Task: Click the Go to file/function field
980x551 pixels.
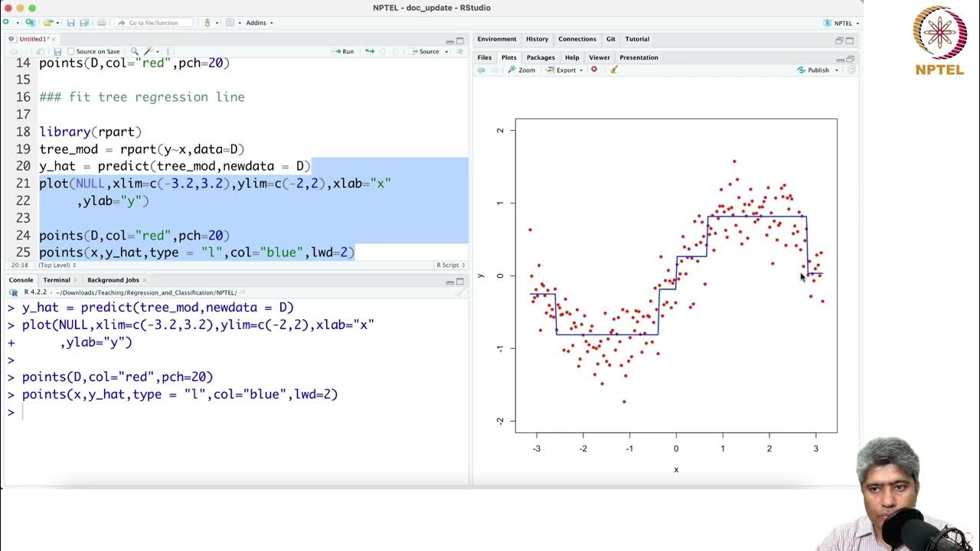Action: click(155, 23)
